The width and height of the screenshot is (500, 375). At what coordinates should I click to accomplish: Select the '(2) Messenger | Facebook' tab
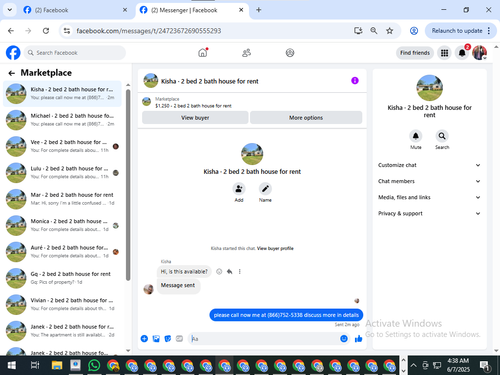pyautogui.click(x=192, y=10)
